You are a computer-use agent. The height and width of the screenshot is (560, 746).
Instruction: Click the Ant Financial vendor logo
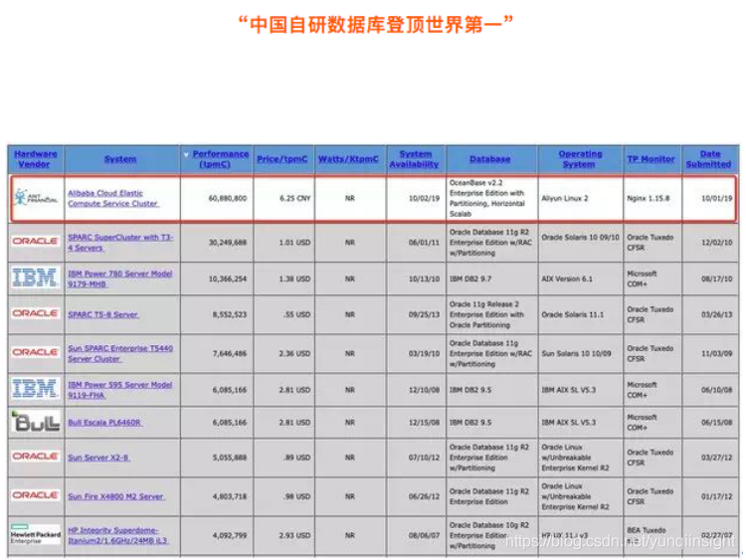click(x=36, y=198)
